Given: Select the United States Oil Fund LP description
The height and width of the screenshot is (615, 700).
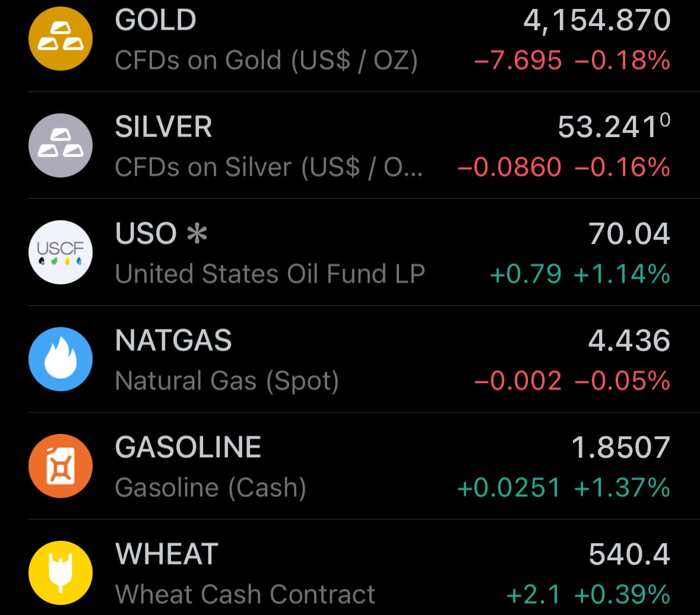Looking at the screenshot, I should pyautogui.click(x=270, y=274).
